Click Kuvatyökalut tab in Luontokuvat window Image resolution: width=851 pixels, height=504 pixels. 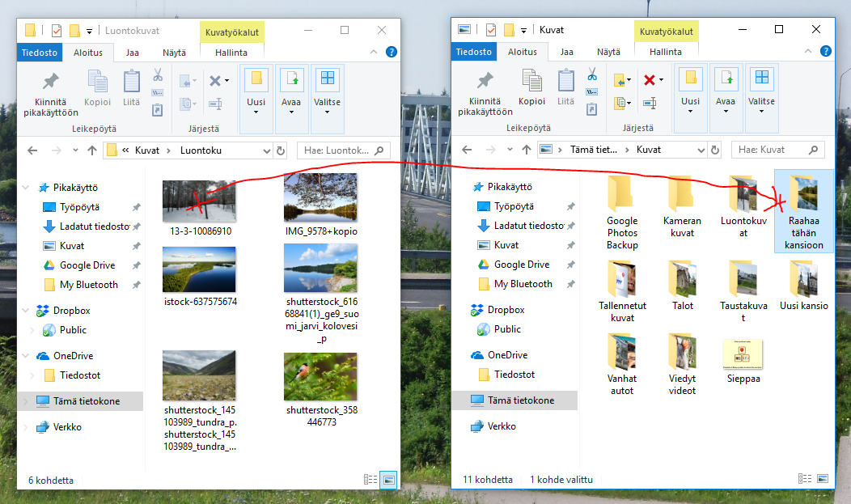point(231,32)
